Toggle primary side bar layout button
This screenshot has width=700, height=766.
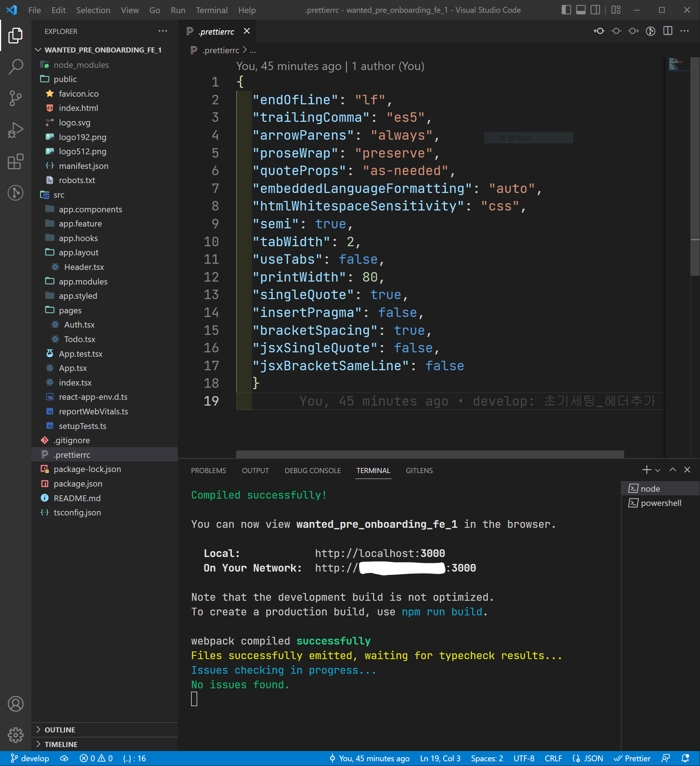pos(566,10)
